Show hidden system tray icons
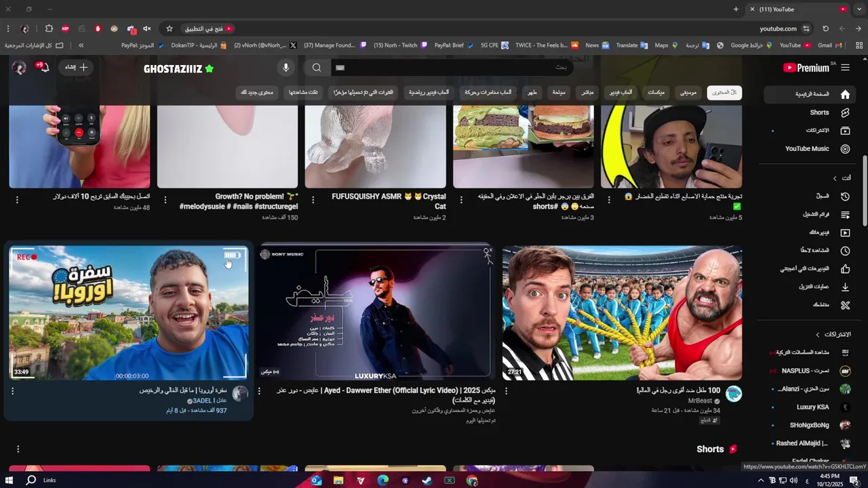This screenshot has height=488, width=868. (761, 481)
